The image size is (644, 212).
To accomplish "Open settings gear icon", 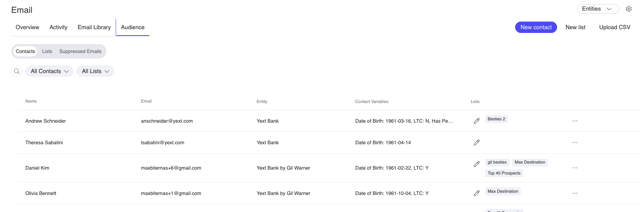I will (x=629, y=9).
